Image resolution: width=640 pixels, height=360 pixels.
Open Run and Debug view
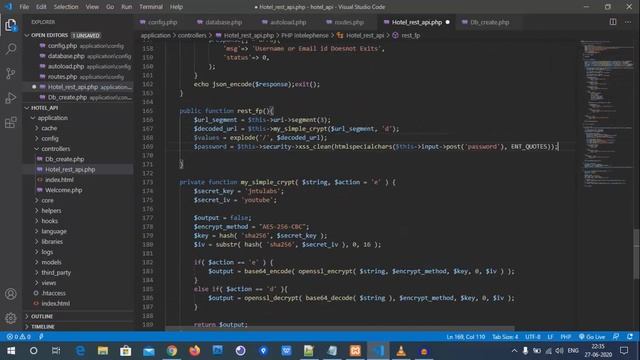coord(11,98)
